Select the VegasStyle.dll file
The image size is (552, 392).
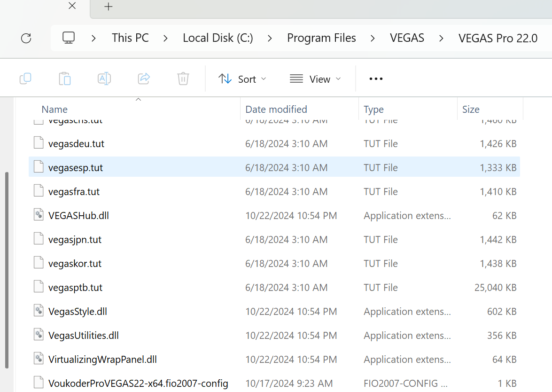pos(78,311)
